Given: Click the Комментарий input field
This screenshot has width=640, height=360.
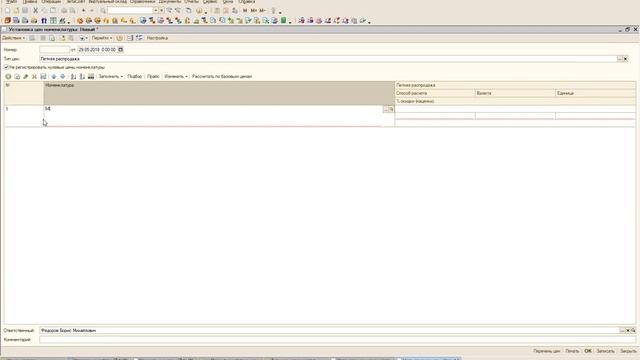Looking at the screenshot, I should (x=338, y=340).
